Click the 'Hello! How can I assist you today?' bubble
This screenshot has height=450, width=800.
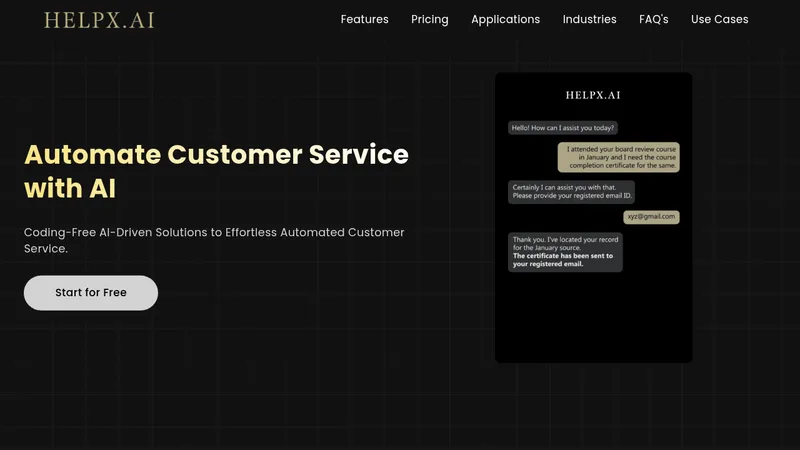(563, 128)
